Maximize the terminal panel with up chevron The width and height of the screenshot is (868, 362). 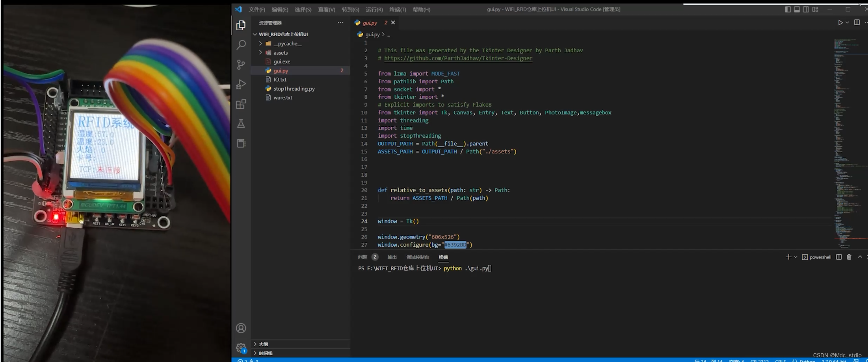(860, 257)
